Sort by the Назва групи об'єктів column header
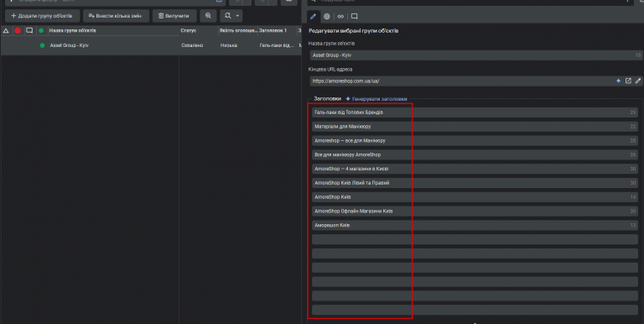This screenshot has width=644, height=324. [72, 30]
